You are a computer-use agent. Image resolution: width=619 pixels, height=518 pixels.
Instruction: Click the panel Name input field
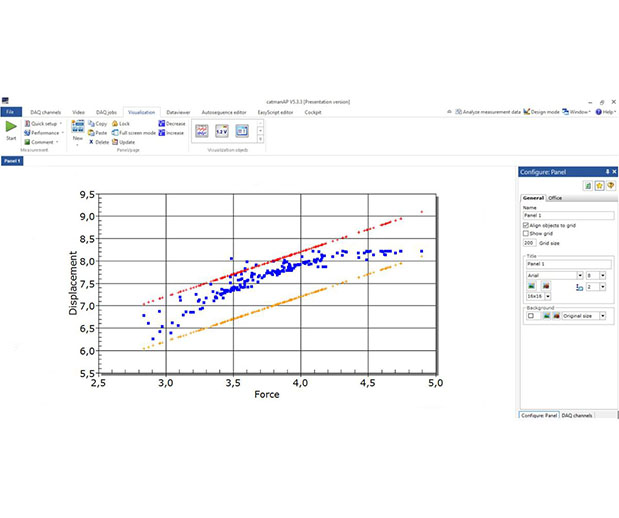567,215
